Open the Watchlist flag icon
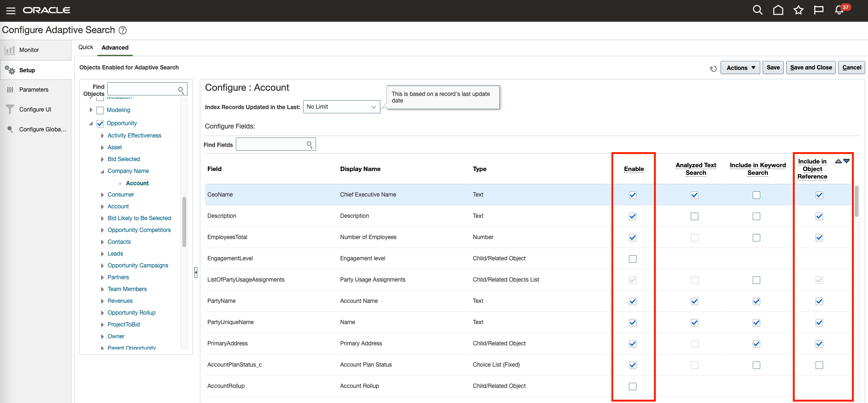The image size is (868, 403). 818,10
